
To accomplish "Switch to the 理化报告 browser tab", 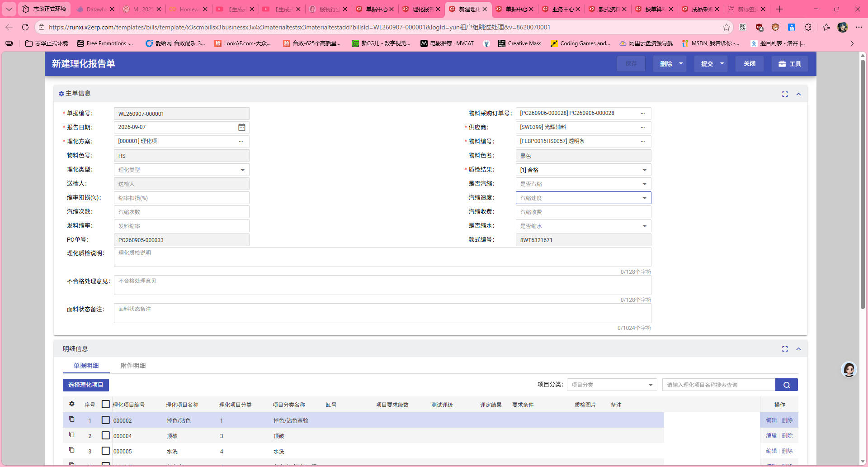I will pyautogui.click(x=421, y=9).
